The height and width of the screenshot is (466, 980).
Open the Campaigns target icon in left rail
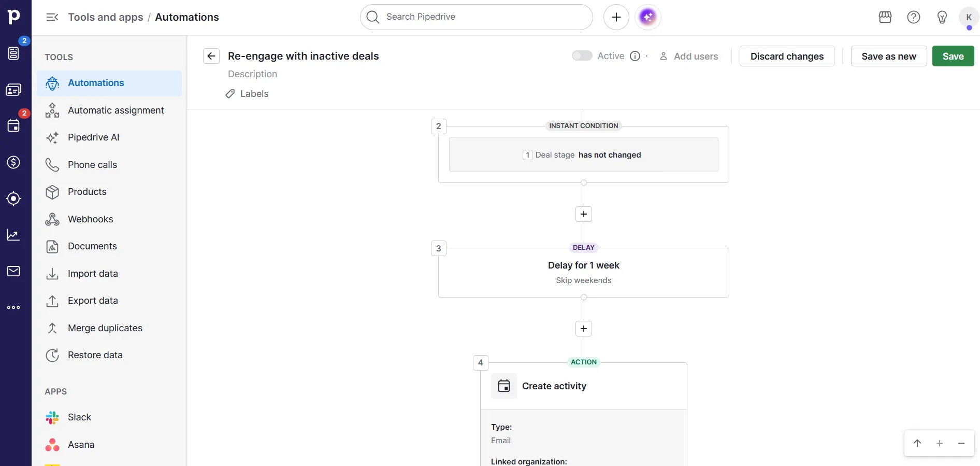(x=13, y=199)
